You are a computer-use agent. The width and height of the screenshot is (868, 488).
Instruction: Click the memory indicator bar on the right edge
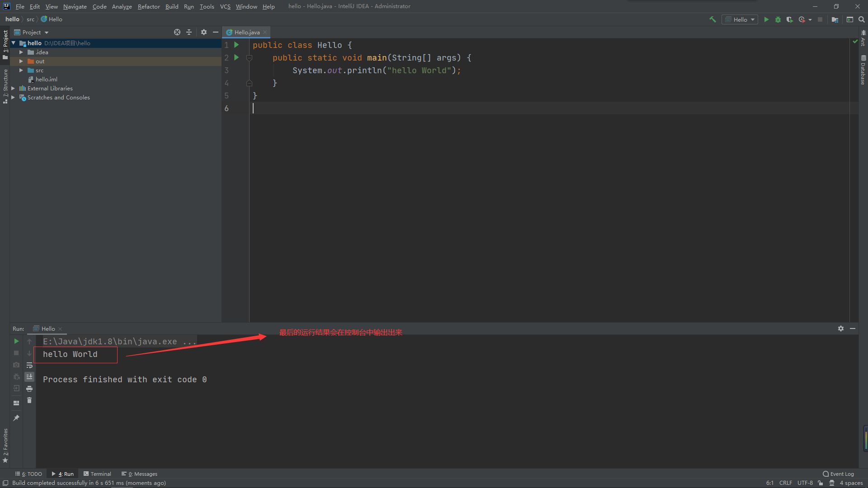(865, 438)
